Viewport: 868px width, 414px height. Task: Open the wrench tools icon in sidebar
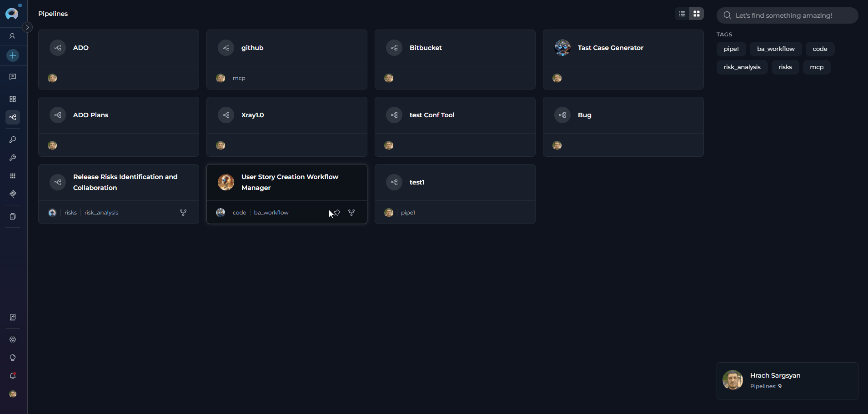coord(13,158)
